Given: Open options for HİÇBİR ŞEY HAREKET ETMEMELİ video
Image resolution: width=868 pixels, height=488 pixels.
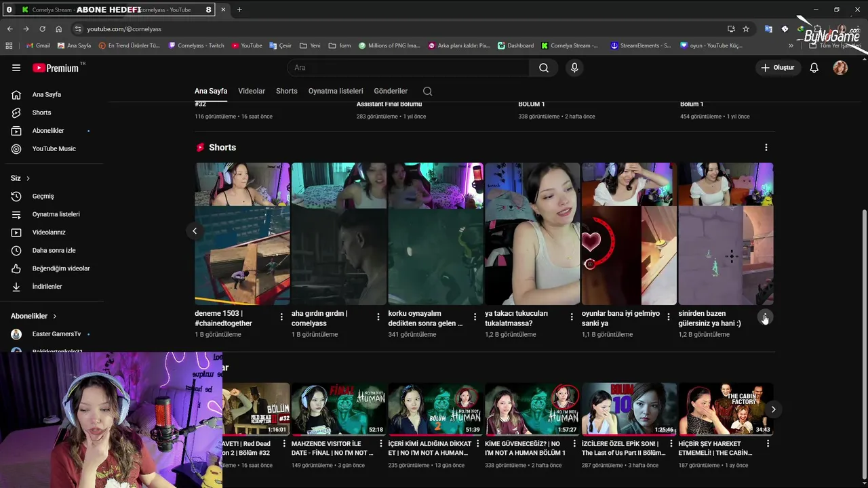Looking at the screenshot, I should point(768,443).
